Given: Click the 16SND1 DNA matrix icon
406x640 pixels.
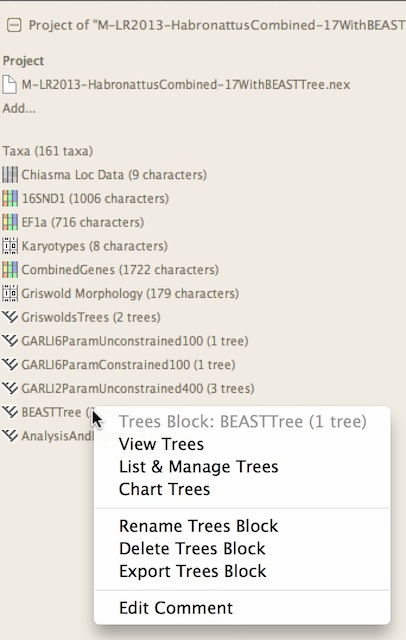Looking at the screenshot, I should pyautogui.click(x=10, y=198).
